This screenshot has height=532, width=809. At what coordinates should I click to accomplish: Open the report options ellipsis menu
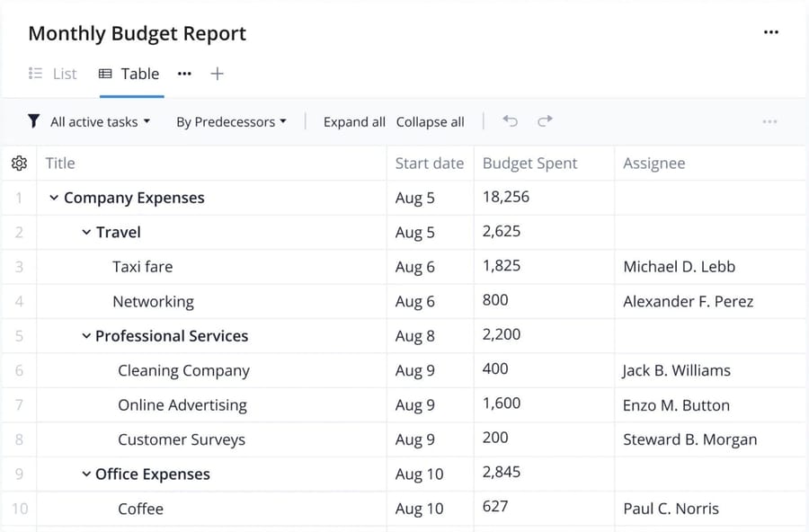(x=771, y=31)
